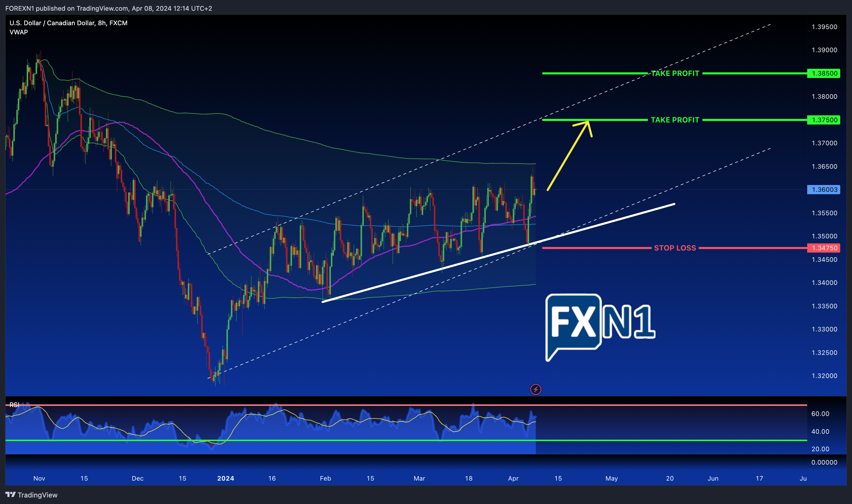Click the 1.37000 price scale label

point(824,143)
